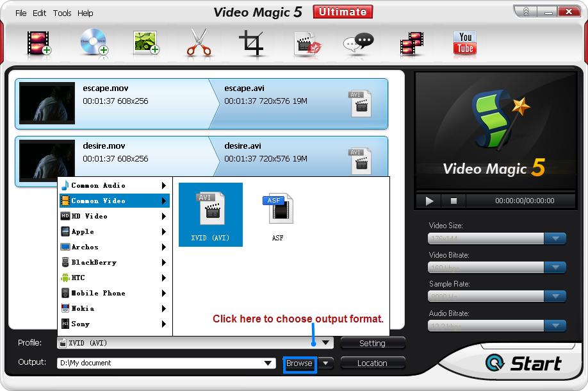Click the Add DVD disc icon
The image size is (588, 391).
click(94, 42)
